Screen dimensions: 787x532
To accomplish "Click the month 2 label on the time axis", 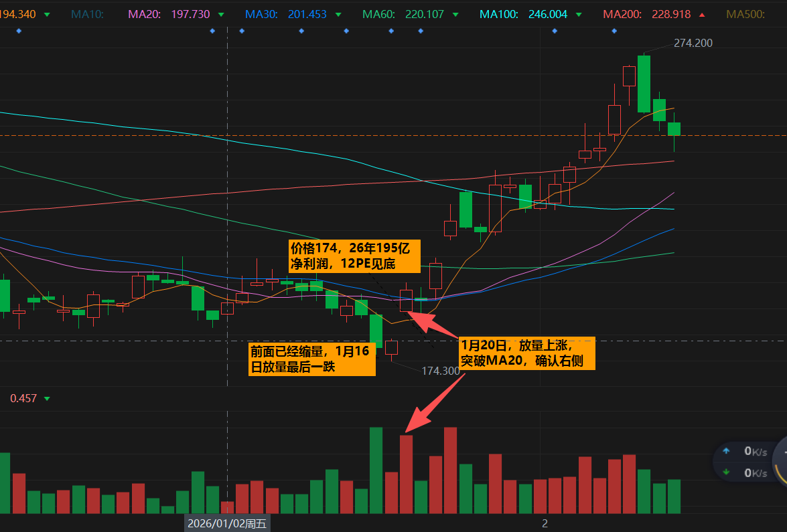I will pos(545,524).
